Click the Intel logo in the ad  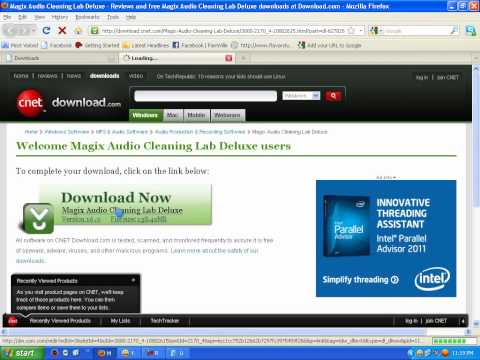point(432,278)
